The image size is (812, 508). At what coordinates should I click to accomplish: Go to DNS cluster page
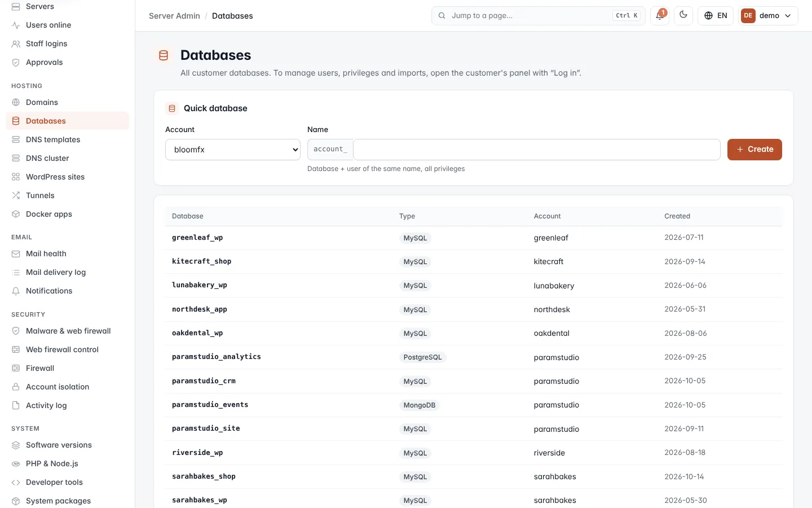67,158
